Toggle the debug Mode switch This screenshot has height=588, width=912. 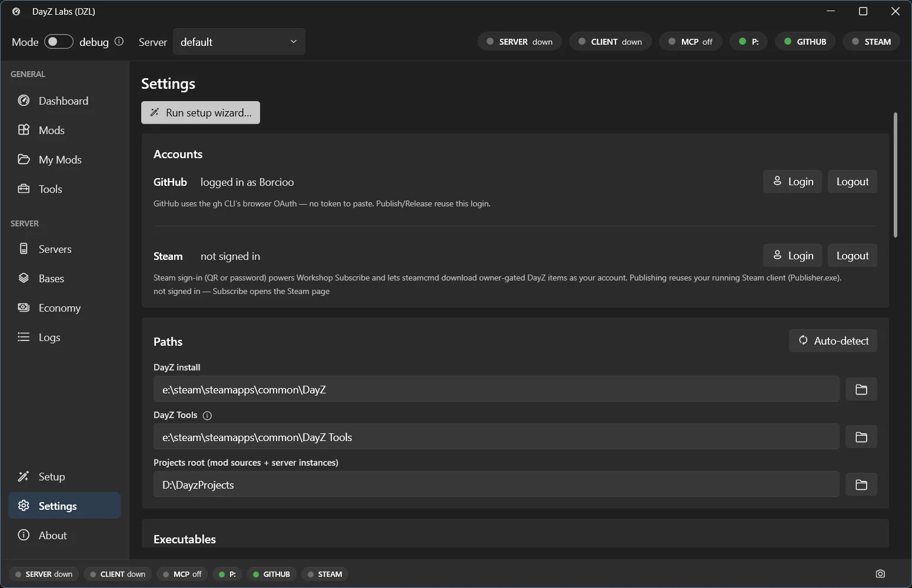click(59, 42)
